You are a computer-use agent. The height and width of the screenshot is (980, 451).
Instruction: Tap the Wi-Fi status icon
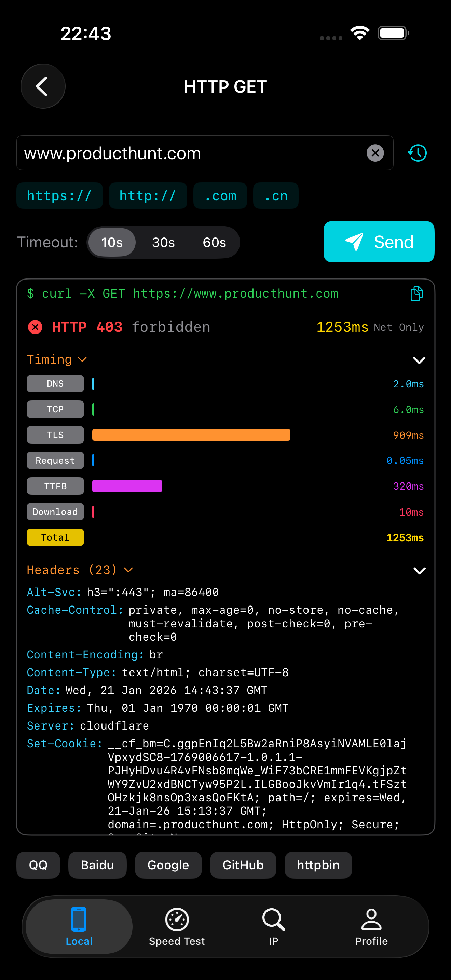(x=360, y=33)
